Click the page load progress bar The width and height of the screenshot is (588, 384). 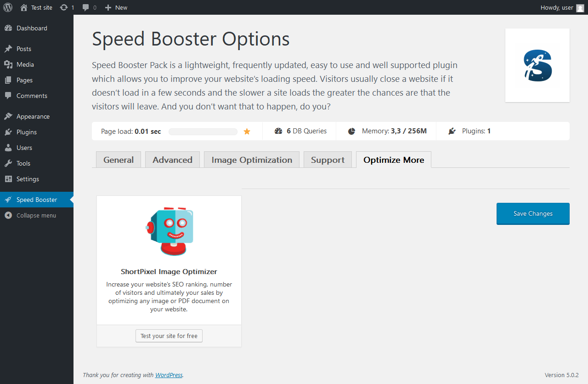coord(203,132)
